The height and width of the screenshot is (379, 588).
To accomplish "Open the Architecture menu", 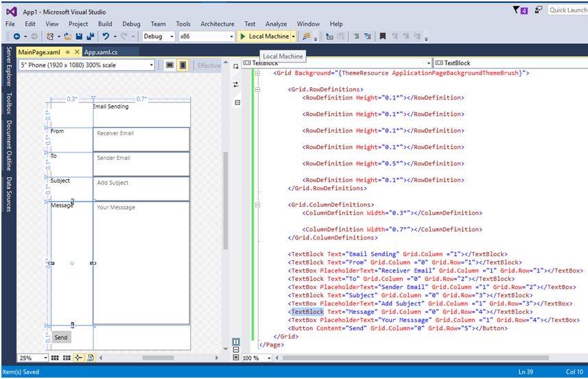I will click(x=217, y=23).
